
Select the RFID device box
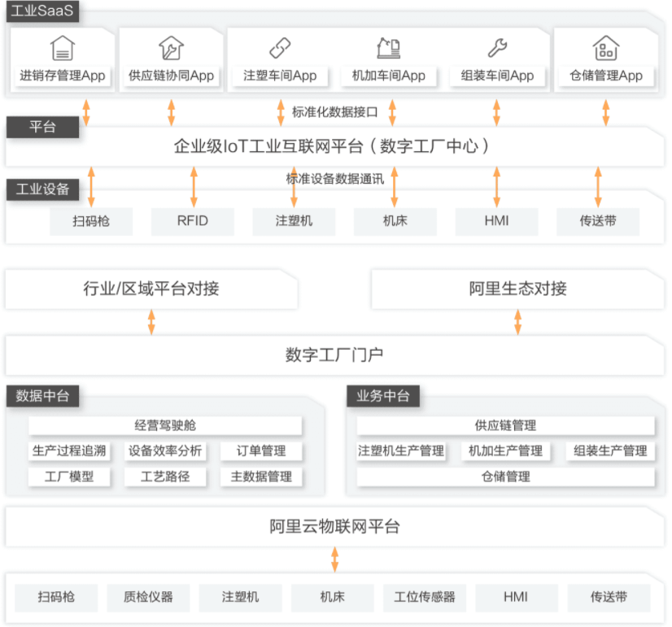[x=193, y=221]
